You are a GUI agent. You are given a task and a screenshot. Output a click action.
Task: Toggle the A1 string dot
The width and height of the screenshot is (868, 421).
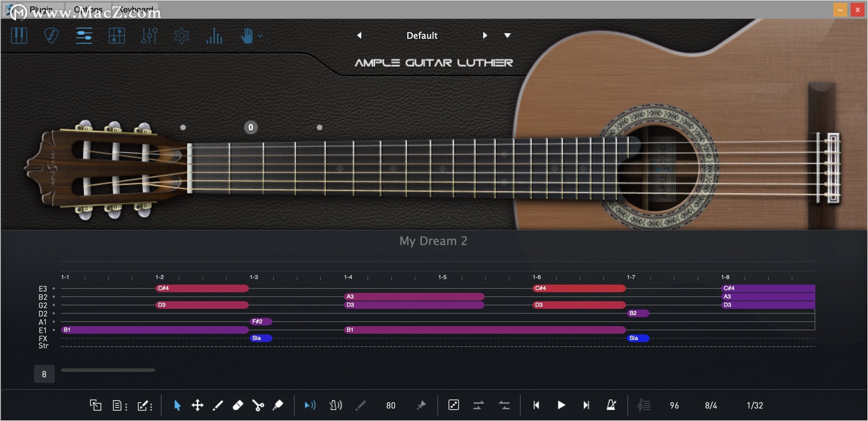[x=54, y=322]
